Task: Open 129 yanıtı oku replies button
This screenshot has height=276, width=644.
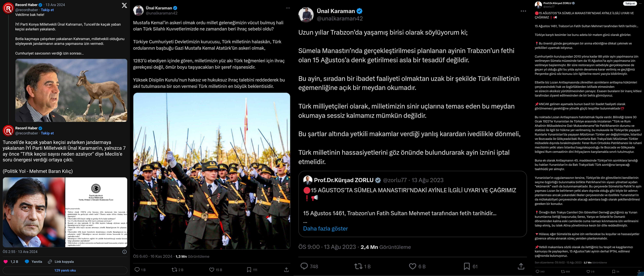Action: [x=65, y=270]
